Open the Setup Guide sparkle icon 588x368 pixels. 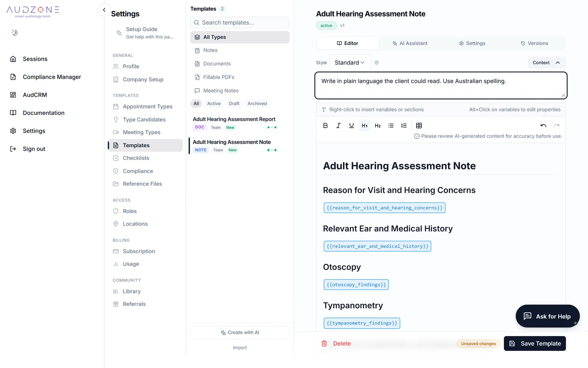click(x=119, y=33)
